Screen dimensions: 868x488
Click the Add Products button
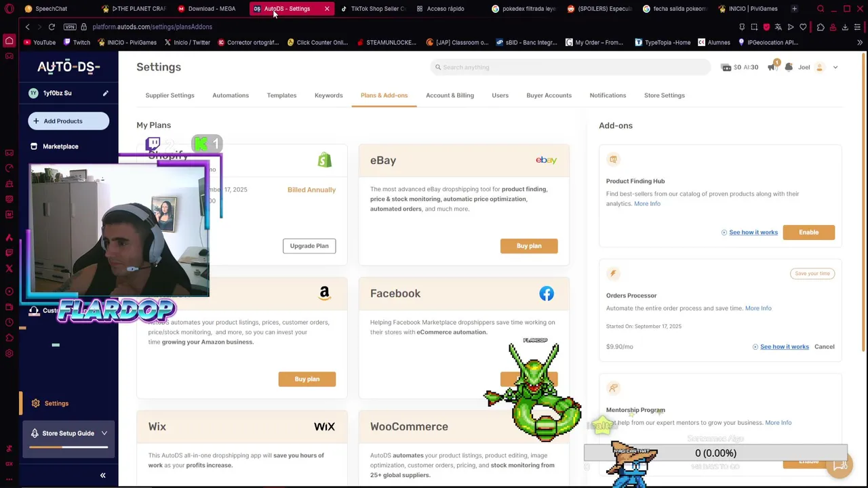pyautogui.click(x=68, y=121)
